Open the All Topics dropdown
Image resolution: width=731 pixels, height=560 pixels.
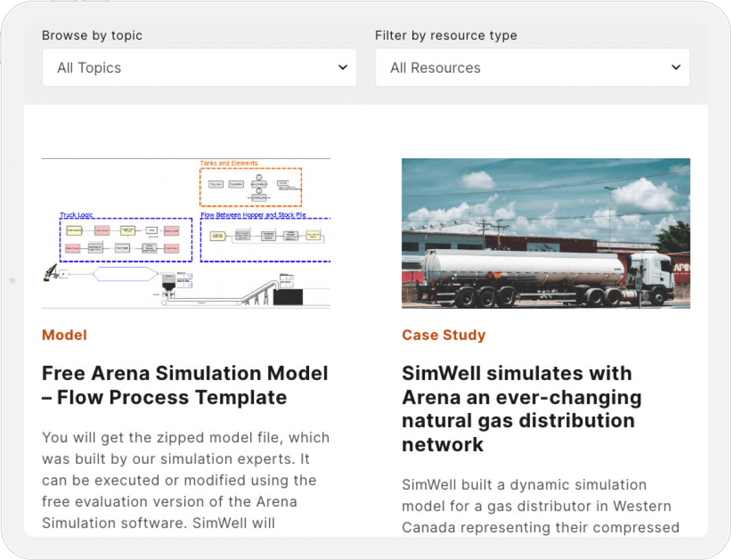click(199, 68)
